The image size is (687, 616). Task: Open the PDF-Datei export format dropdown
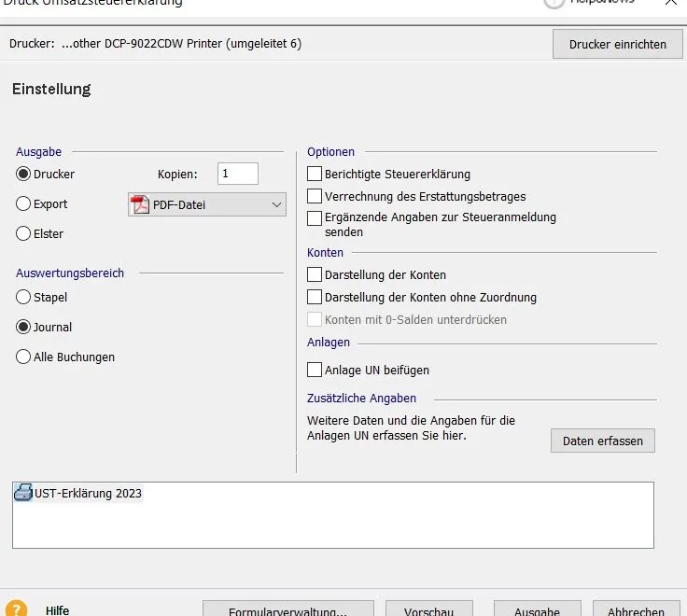pos(275,204)
